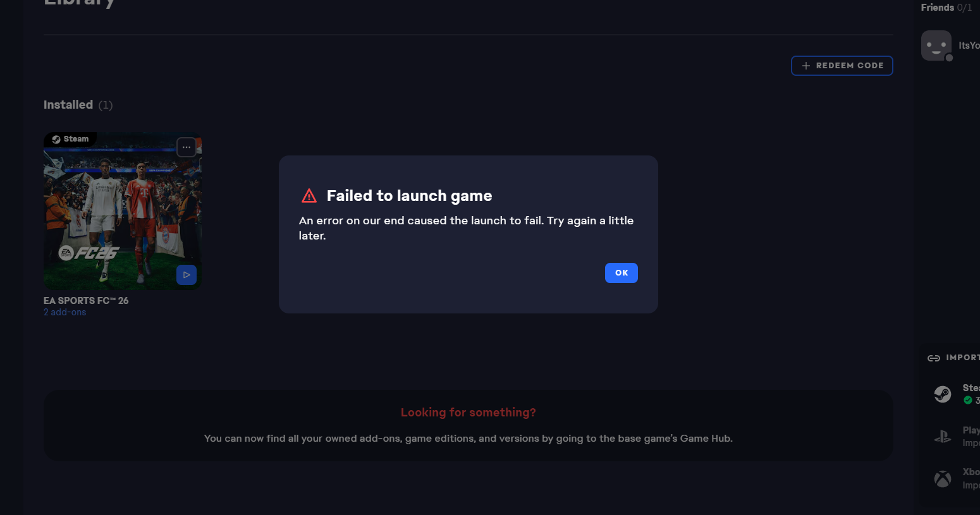Click the Looking for something? banner heading
The height and width of the screenshot is (515, 980).
point(468,413)
